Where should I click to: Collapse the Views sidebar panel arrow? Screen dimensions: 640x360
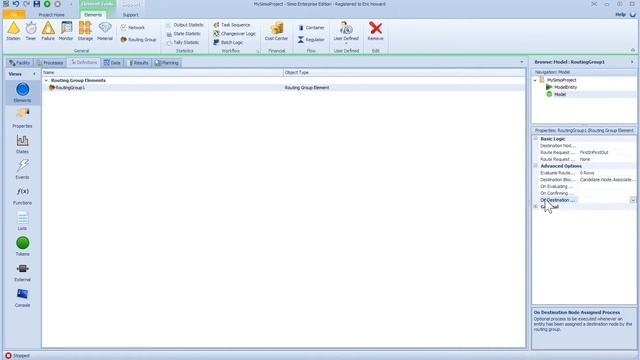[x=34, y=74]
